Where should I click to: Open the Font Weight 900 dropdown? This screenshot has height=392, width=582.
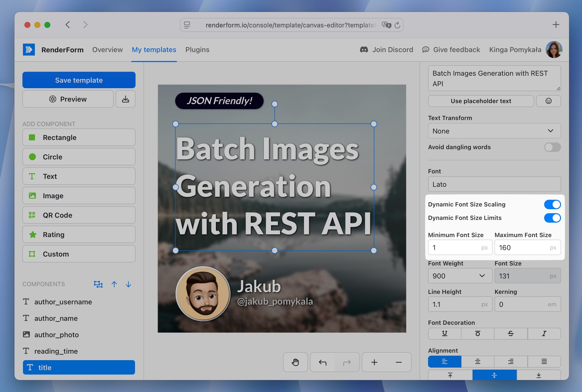(460, 276)
